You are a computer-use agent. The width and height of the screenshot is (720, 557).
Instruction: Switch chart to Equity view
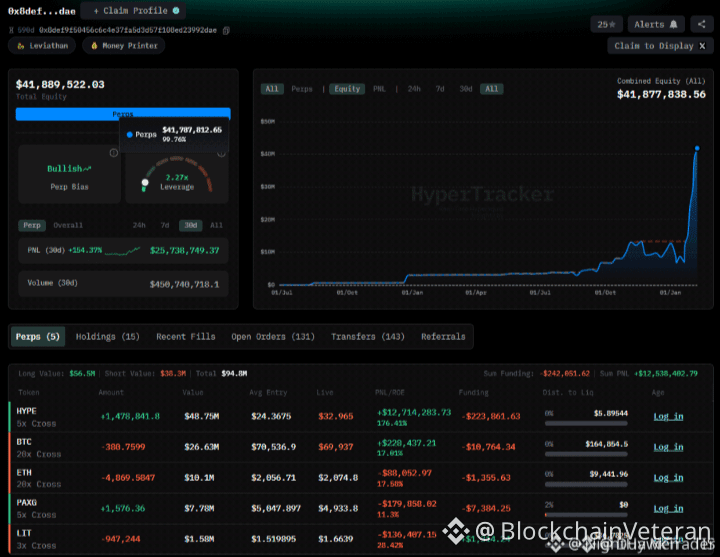coord(347,89)
